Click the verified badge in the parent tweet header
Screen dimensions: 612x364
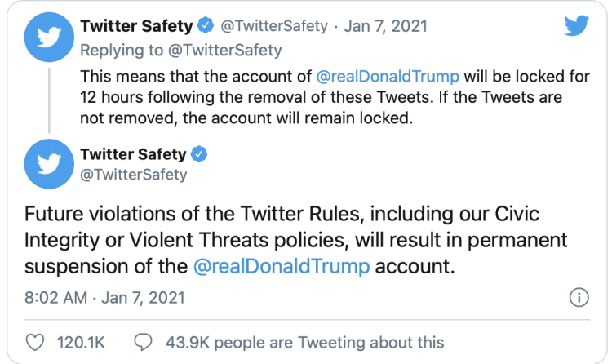point(204,26)
